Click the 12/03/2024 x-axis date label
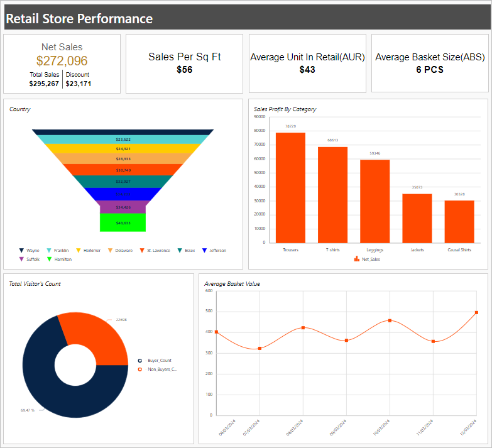Viewport: 492px width, 448px height. tap(468, 428)
